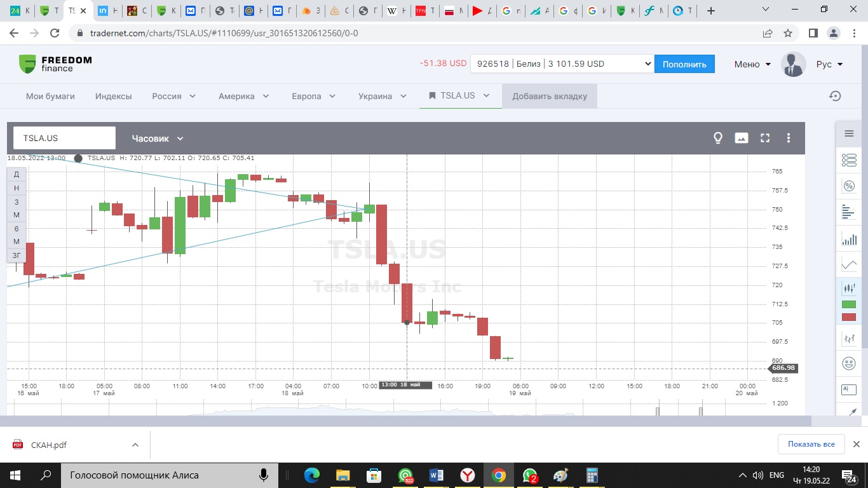Click the lightbulb ideas icon on chart header
Screen dimensions: 868x488
718,138
